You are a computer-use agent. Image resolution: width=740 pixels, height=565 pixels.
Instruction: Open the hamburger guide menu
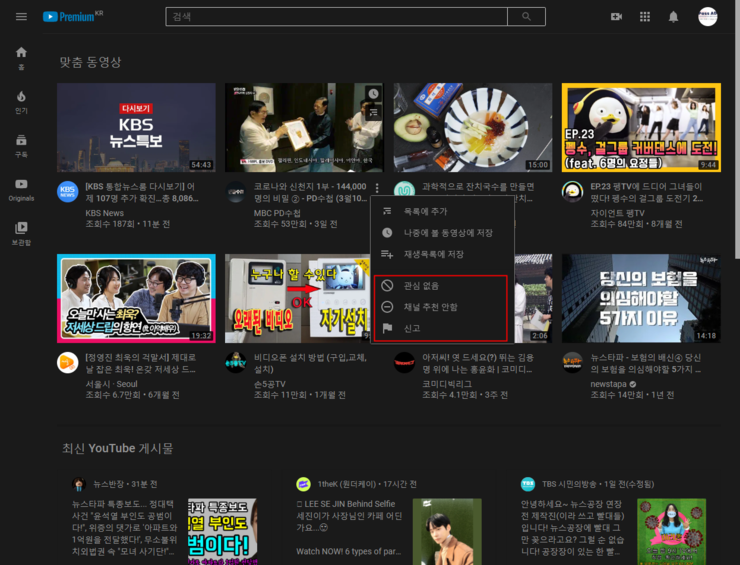[21, 17]
